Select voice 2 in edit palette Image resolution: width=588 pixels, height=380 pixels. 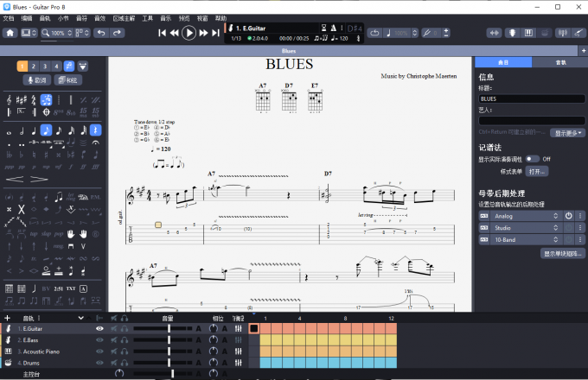[34, 66]
